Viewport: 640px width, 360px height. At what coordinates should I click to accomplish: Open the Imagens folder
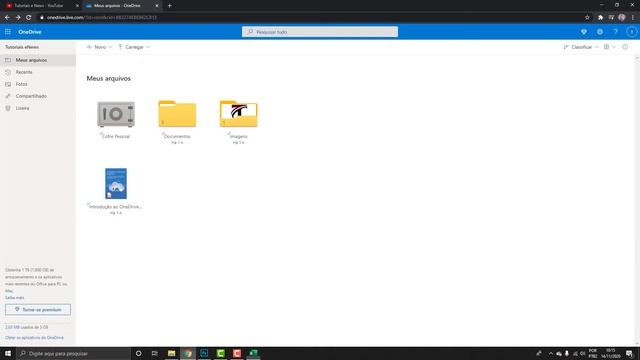tap(238, 114)
